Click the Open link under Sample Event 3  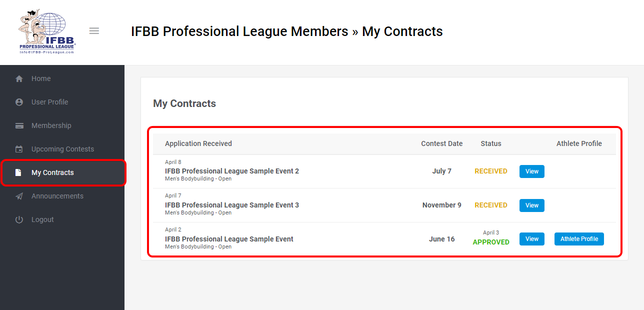click(x=225, y=213)
